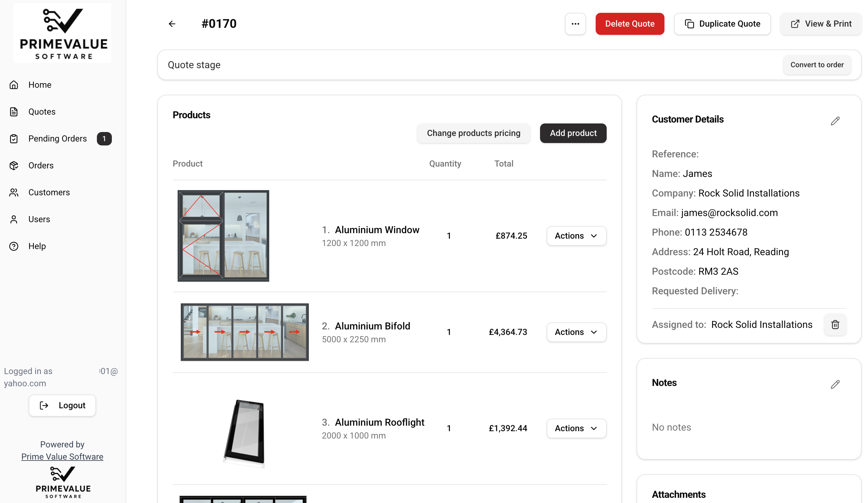868x503 pixels.
Task: Click the Quotes document icon
Action: 14,112
